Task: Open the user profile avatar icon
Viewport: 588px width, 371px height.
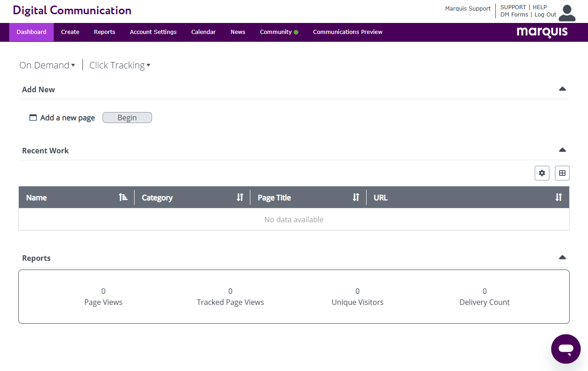Action: tap(567, 13)
